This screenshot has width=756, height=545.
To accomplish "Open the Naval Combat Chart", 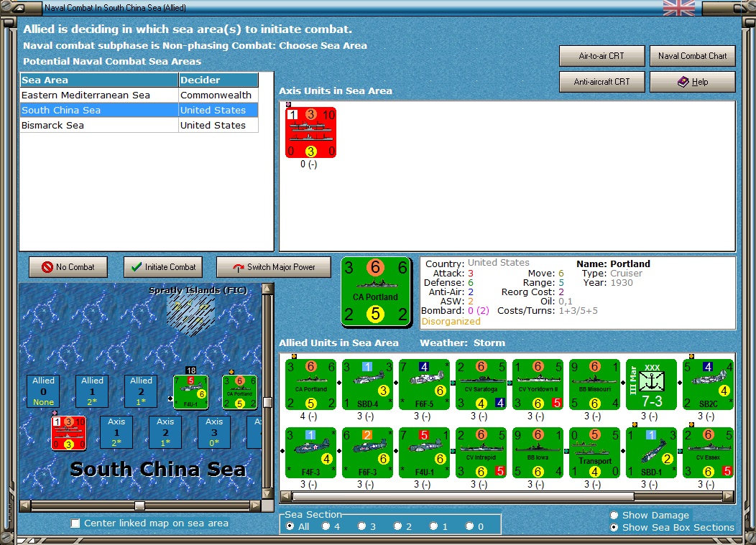I will pos(692,56).
